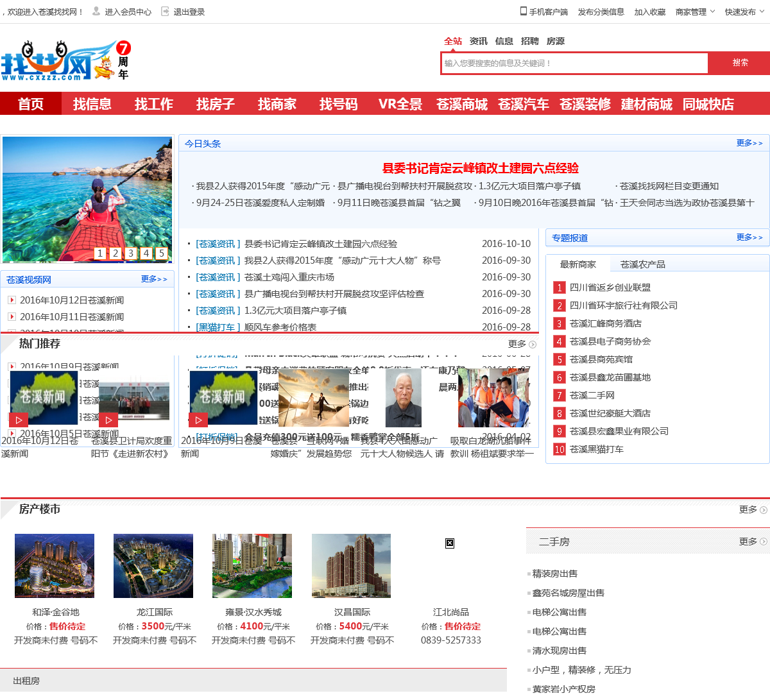Click the logout icon in the top bar
This screenshot has width=770, height=700.
(165, 11)
